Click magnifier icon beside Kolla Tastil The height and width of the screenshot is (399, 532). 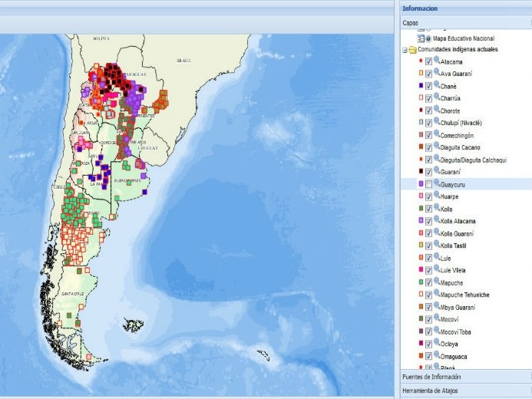tap(436, 245)
